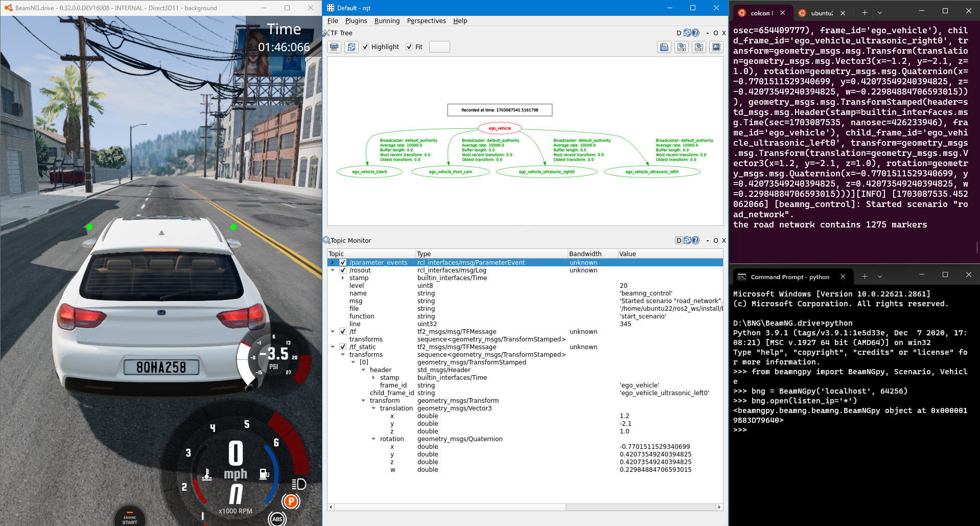Click the Value column header
This screenshot has height=526, width=980.
pyautogui.click(x=670, y=254)
